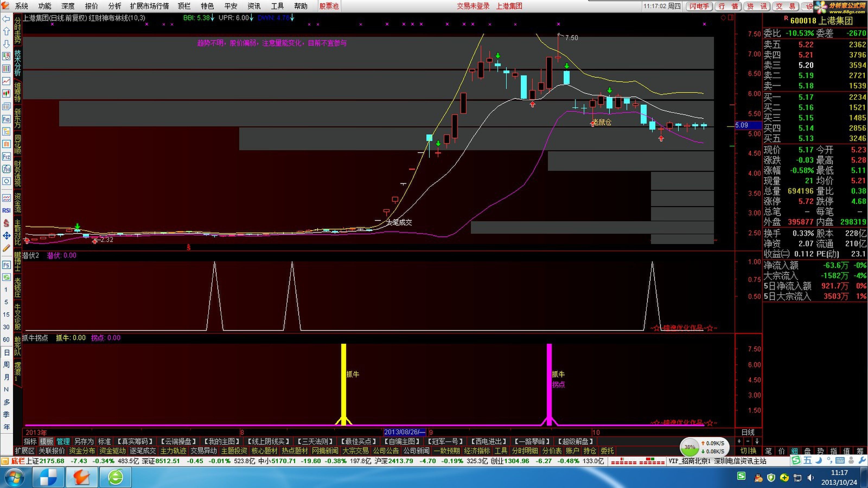Click the red dollar sign icon in sidebar

tap(7, 223)
